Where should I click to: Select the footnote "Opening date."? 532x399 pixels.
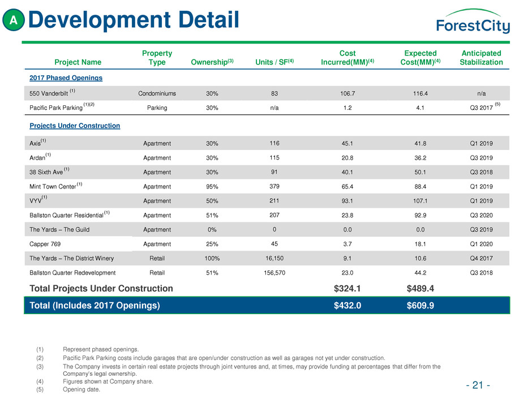click(x=81, y=389)
